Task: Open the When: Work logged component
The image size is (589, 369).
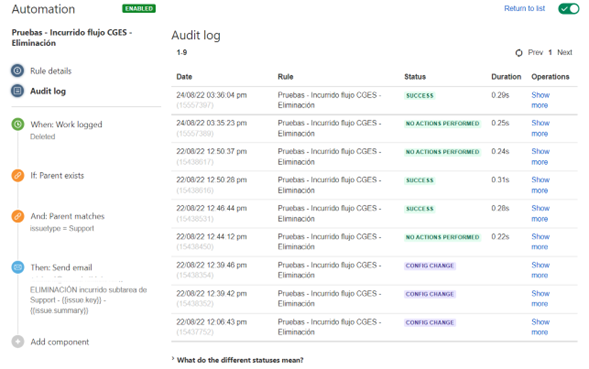Action: pos(66,124)
